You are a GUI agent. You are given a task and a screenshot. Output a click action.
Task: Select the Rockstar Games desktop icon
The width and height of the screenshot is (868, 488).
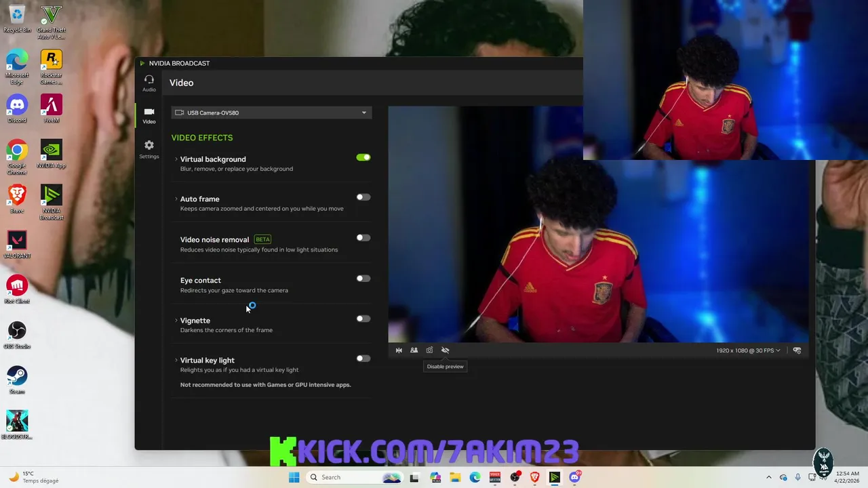point(52,67)
